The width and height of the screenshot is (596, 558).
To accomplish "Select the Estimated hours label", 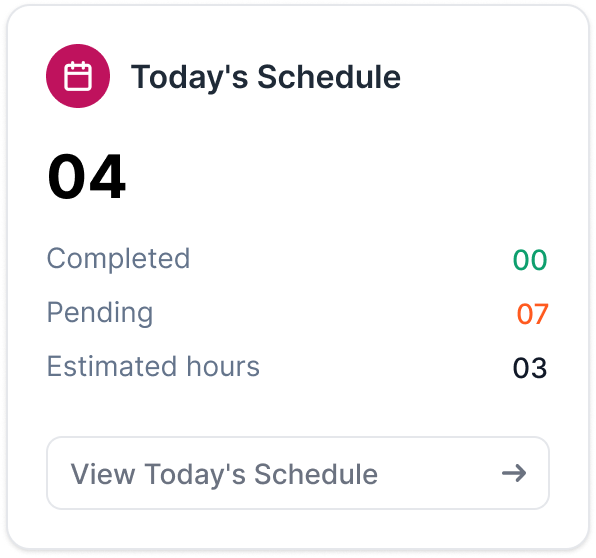I will tap(153, 366).
